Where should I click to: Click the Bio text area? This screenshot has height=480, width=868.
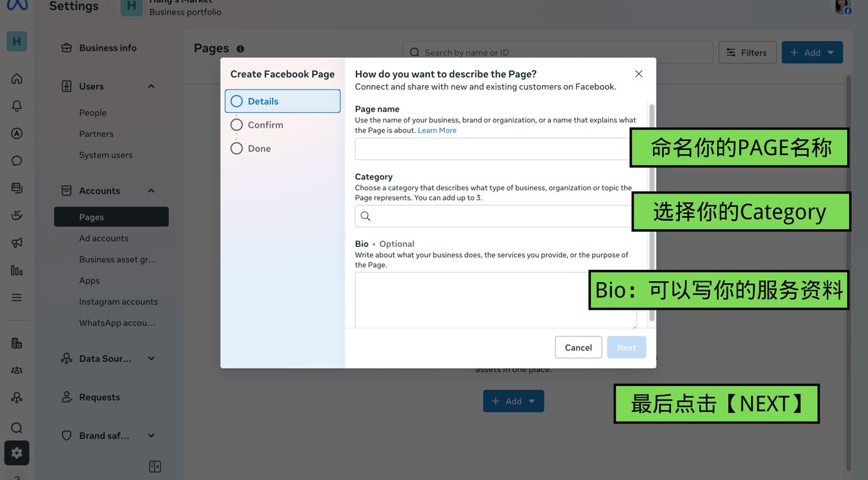(496, 300)
